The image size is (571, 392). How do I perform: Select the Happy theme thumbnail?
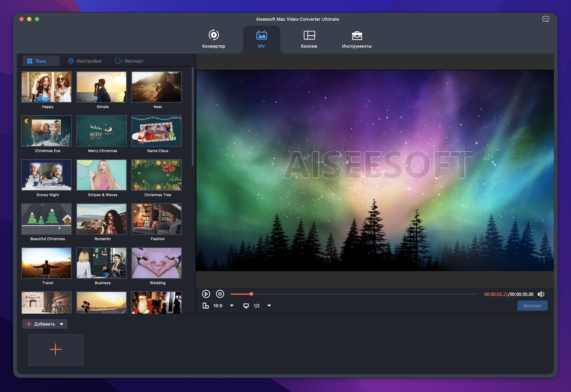click(47, 87)
